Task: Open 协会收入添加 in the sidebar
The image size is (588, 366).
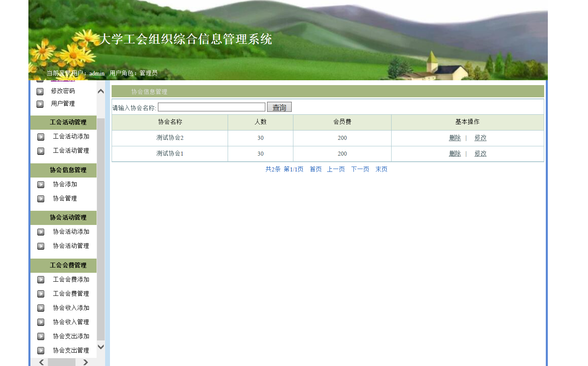Action: (x=71, y=308)
